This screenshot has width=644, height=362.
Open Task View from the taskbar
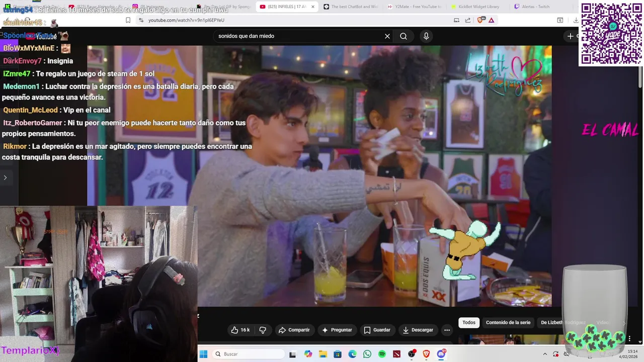293,354
